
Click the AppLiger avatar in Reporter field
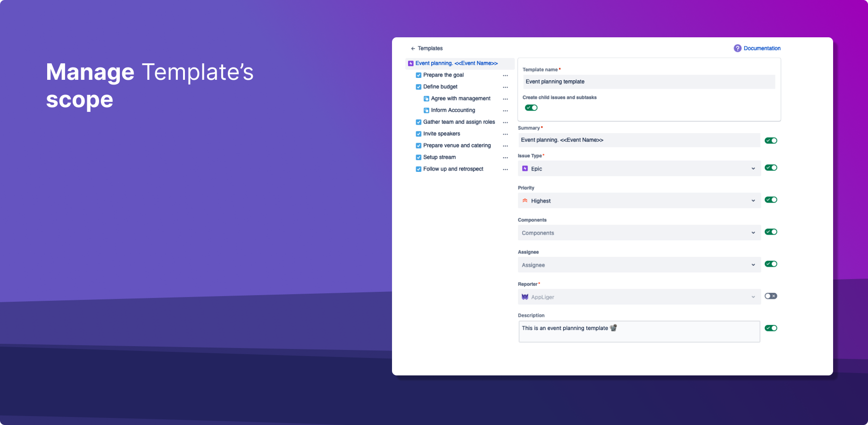click(525, 297)
